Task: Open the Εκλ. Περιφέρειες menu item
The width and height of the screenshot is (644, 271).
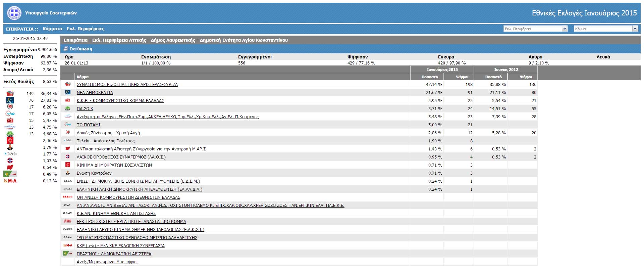Action: (x=86, y=29)
